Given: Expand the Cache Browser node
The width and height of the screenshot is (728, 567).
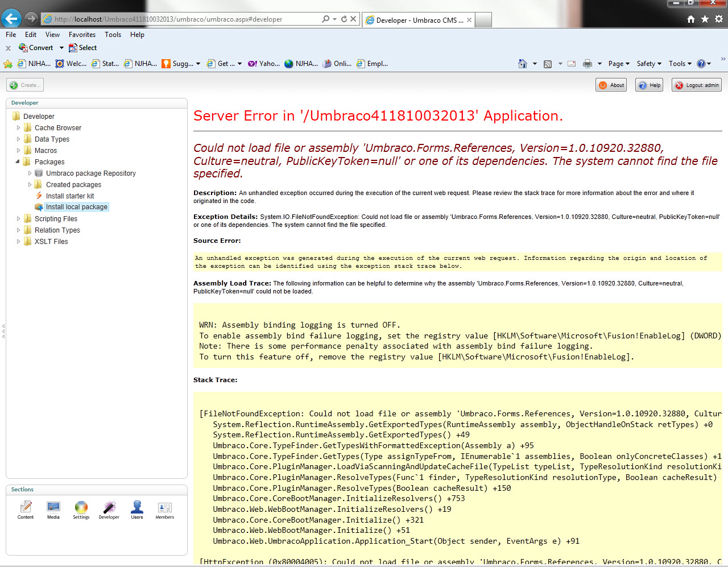Looking at the screenshot, I should (x=18, y=128).
